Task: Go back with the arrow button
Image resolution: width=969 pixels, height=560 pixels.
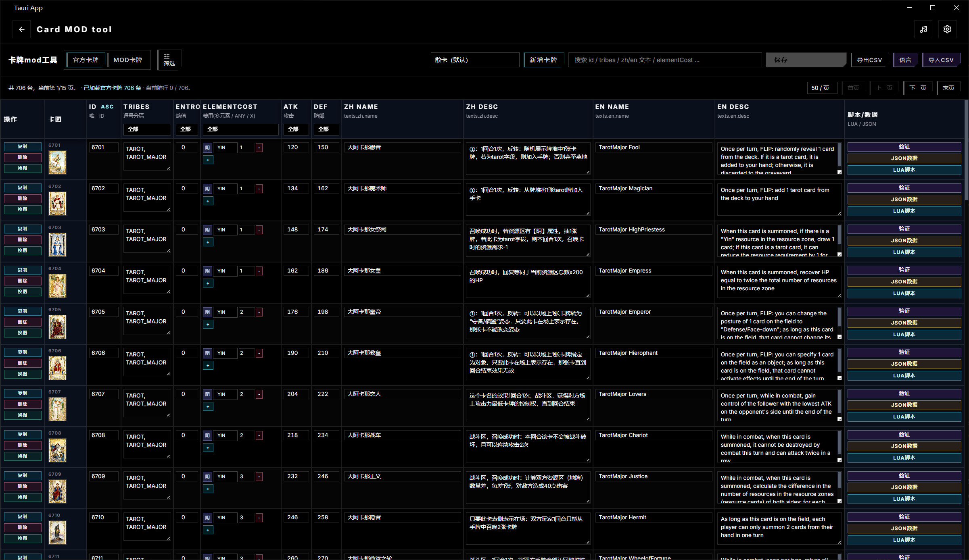Action: pos(22,29)
